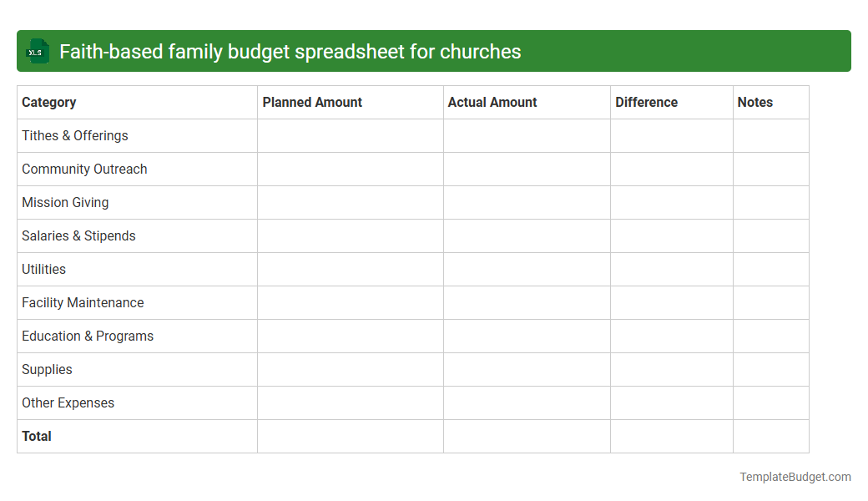Click the Facility Maintenance row label
868x501 pixels.
point(83,302)
